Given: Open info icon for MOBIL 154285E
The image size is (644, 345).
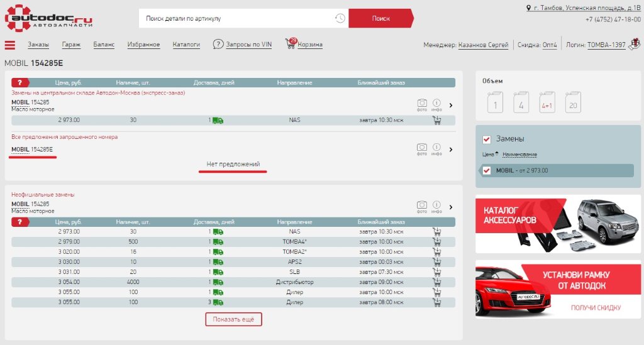Looking at the screenshot, I should point(436,149).
